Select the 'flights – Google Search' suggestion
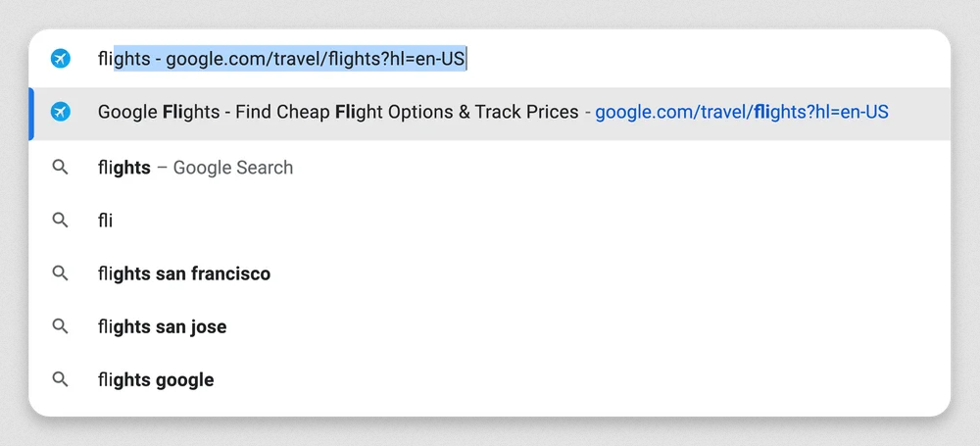Image resolution: width=980 pixels, height=446 pixels. 489,167
